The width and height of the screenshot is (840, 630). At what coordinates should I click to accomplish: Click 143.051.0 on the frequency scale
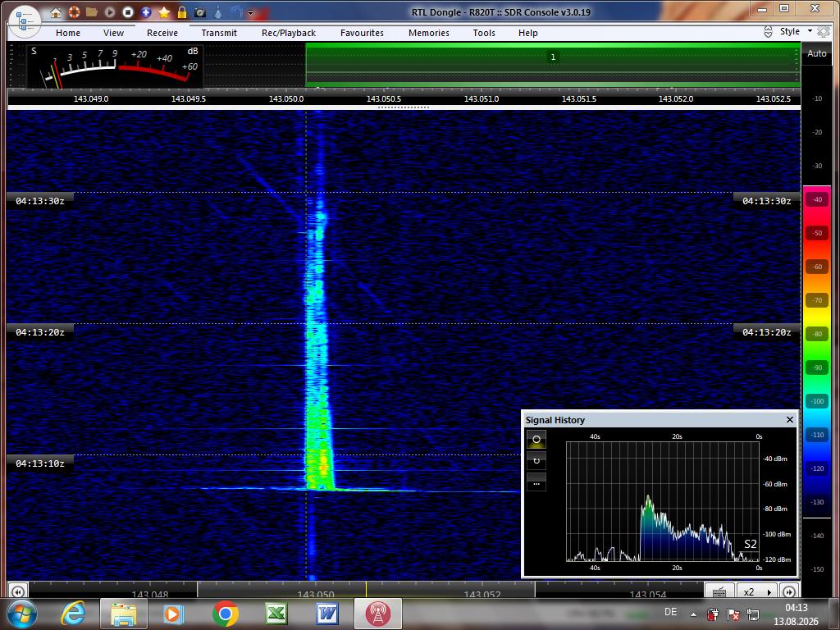coord(481,99)
